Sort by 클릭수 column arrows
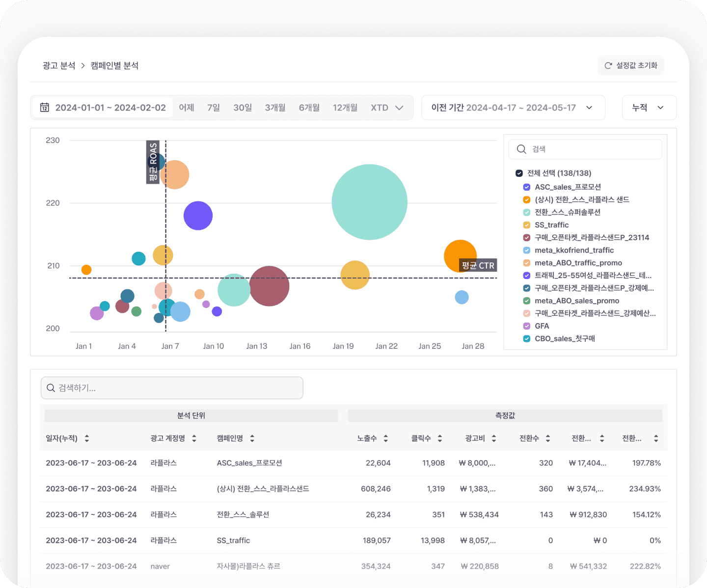The height and width of the screenshot is (588, 707). pos(440,438)
